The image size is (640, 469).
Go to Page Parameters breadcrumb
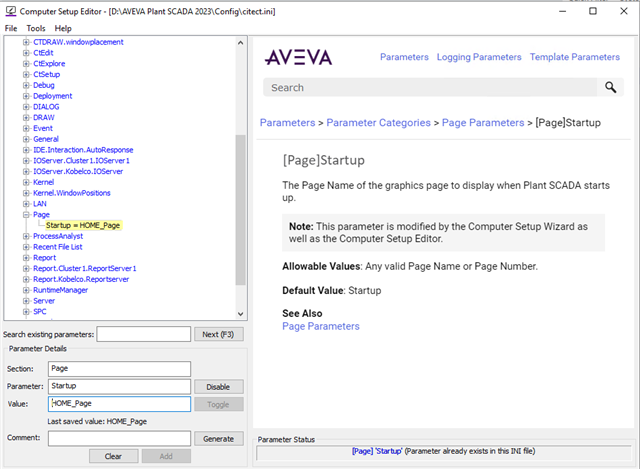pyautogui.click(x=483, y=123)
